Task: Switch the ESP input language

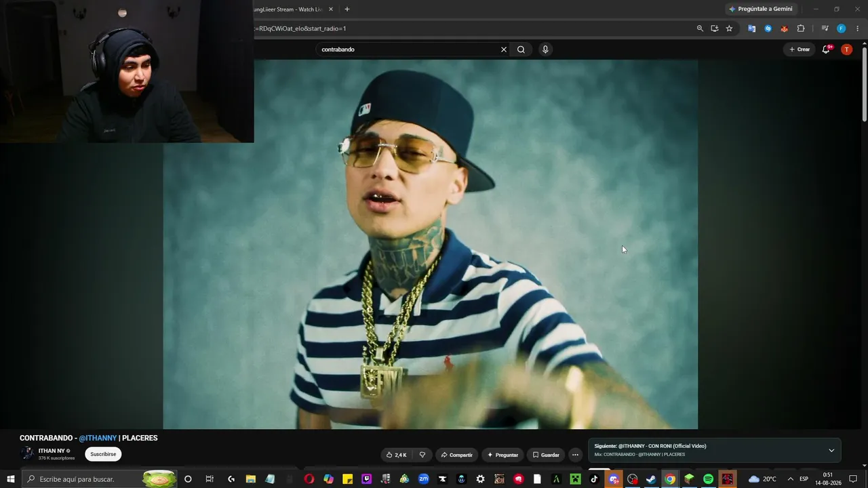Action: 804,479
